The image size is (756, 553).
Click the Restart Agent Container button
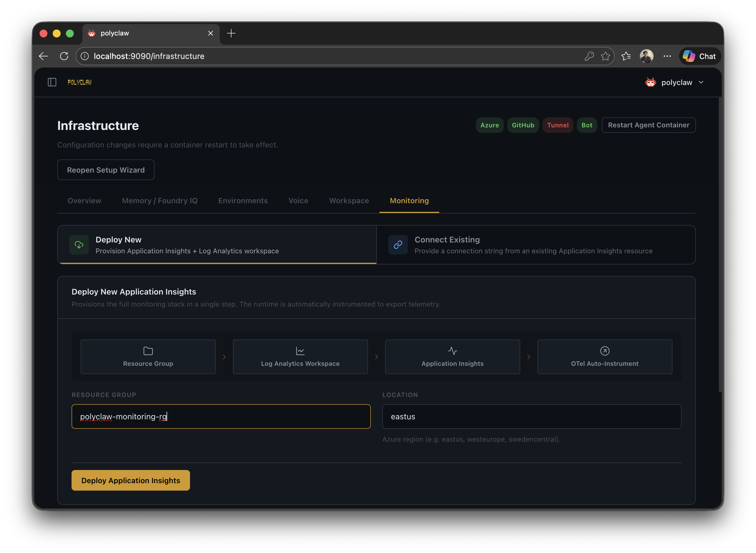click(648, 125)
